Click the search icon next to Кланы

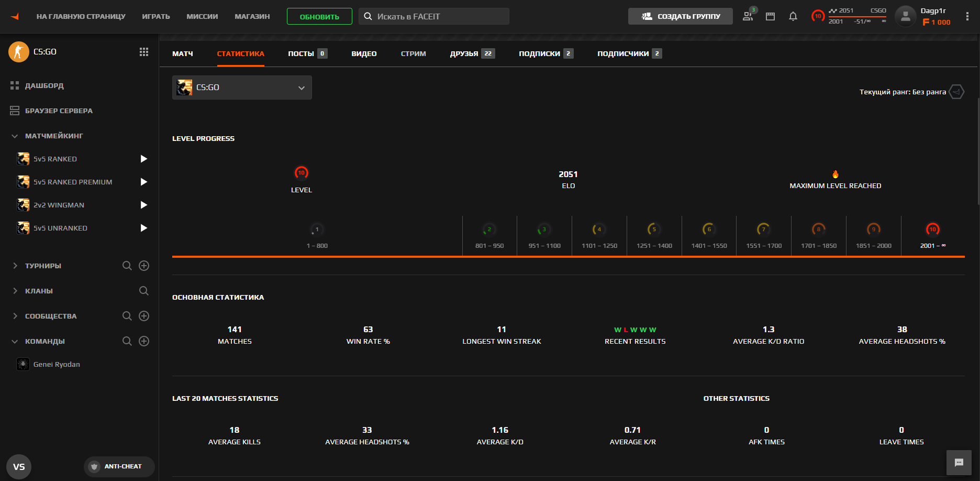tap(144, 291)
